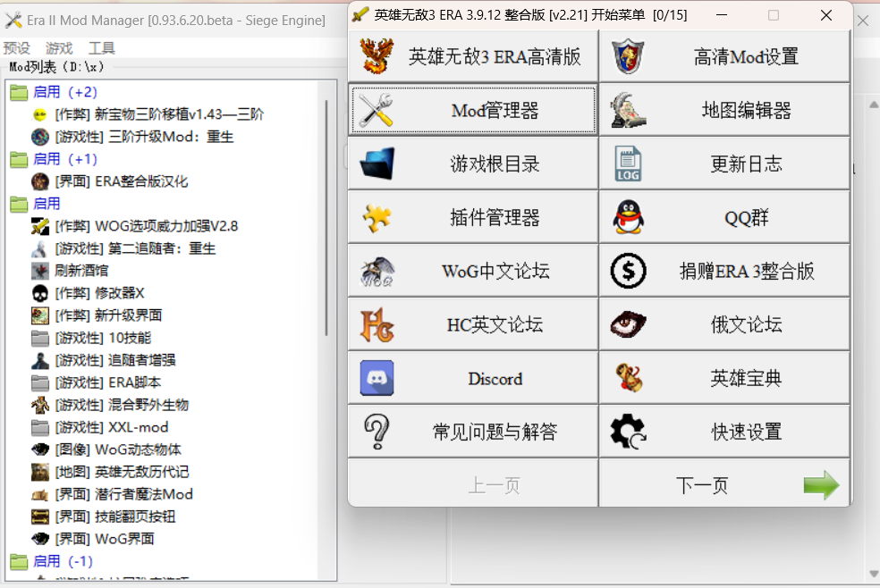Click the green arrow on 下一页
This screenshot has height=588, width=880.
pos(821,485)
